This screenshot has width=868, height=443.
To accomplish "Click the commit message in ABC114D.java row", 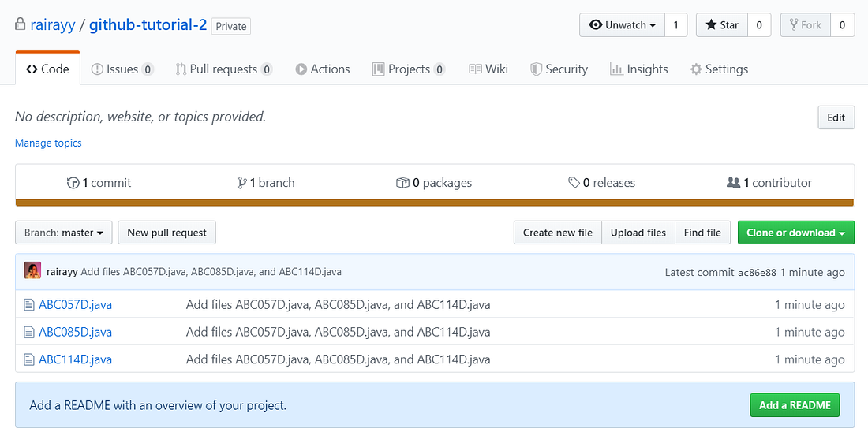I will 339,359.
